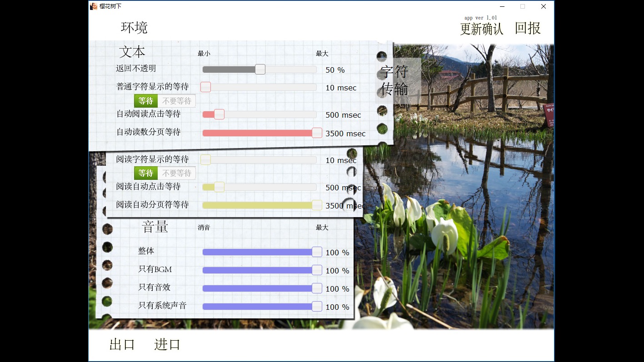Image resolution: width=644 pixels, height=362 pixels.
Task: Click the 阅读自动点击等待 slider handle
Action: tap(220, 187)
